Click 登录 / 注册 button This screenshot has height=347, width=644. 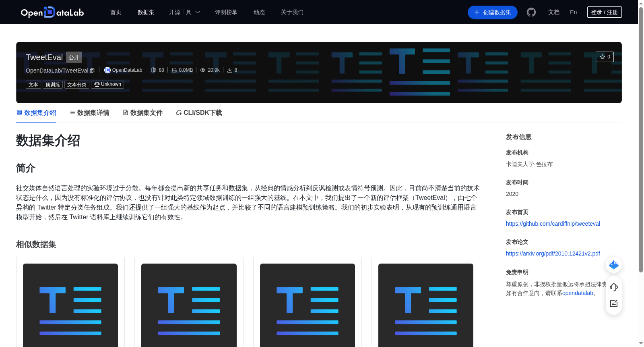coord(605,12)
